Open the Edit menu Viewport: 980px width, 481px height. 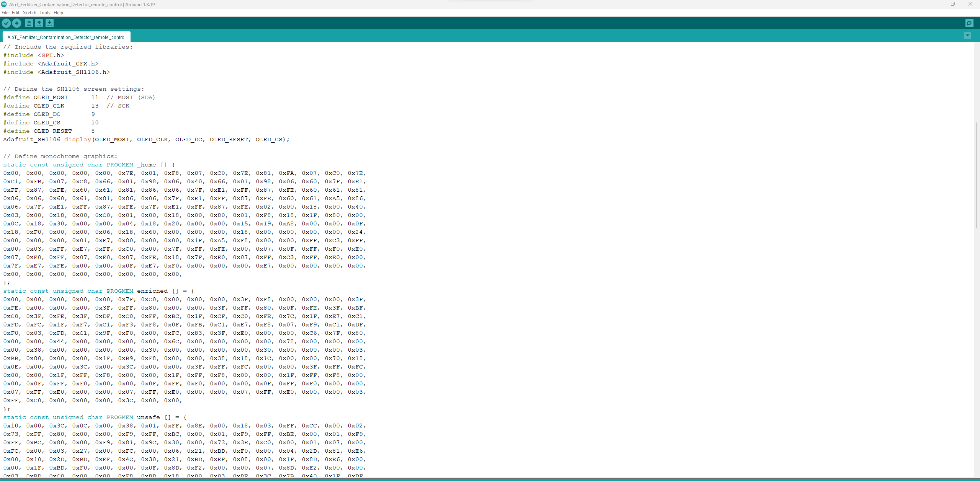click(x=16, y=13)
